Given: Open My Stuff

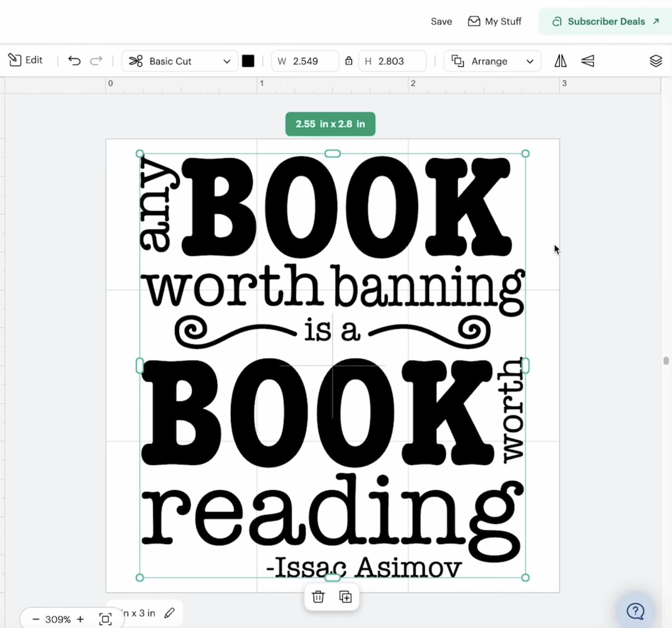Looking at the screenshot, I should point(495,22).
